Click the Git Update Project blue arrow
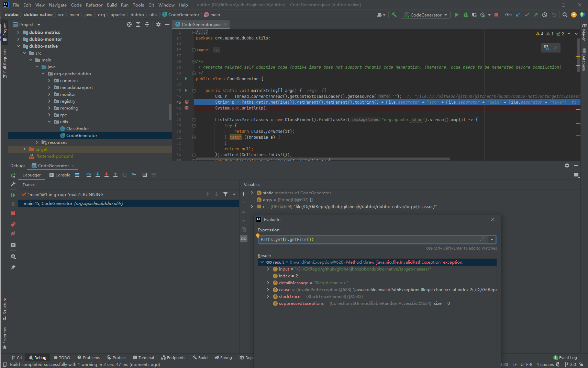Viewport: 588px width, 368px height. [518, 15]
